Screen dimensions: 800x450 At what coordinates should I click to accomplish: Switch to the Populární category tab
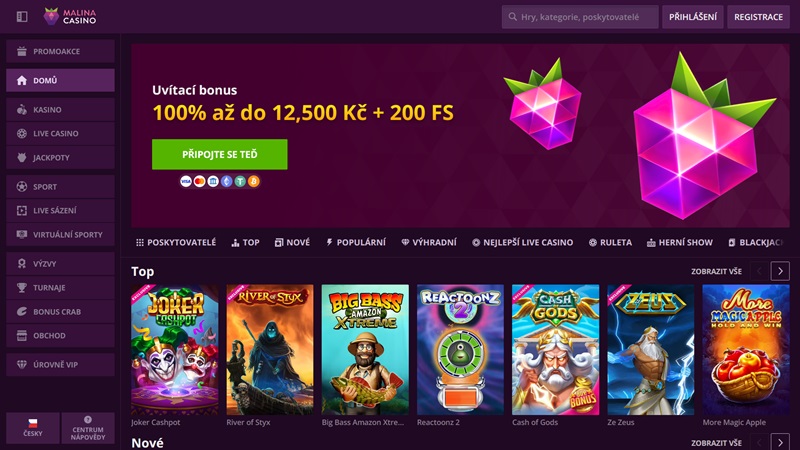pos(356,242)
